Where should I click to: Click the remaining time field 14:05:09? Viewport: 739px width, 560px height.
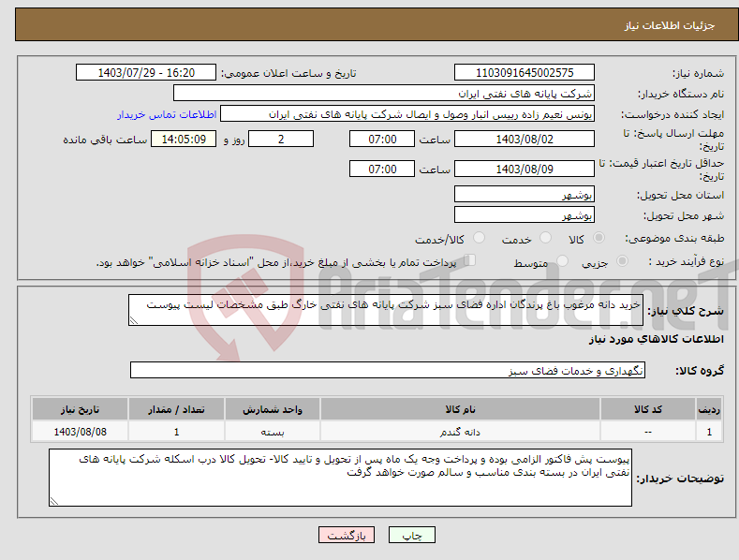(184, 139)
